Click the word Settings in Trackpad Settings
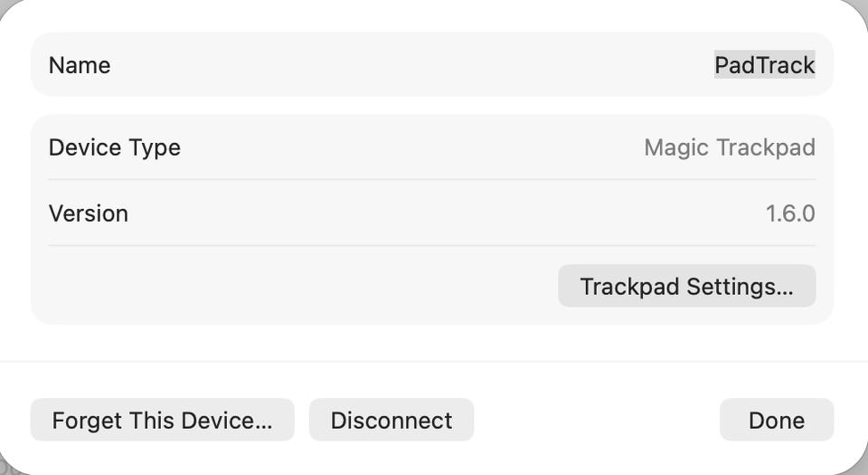The width and height of the screenshot is (868, 475). coord(740,286)
